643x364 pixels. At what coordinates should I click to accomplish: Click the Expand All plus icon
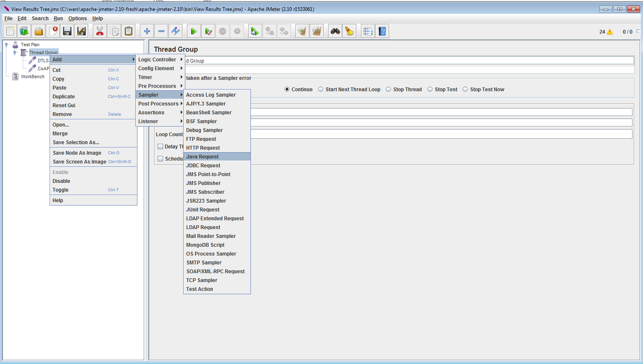pyautogui.click(x=147, y=31)
